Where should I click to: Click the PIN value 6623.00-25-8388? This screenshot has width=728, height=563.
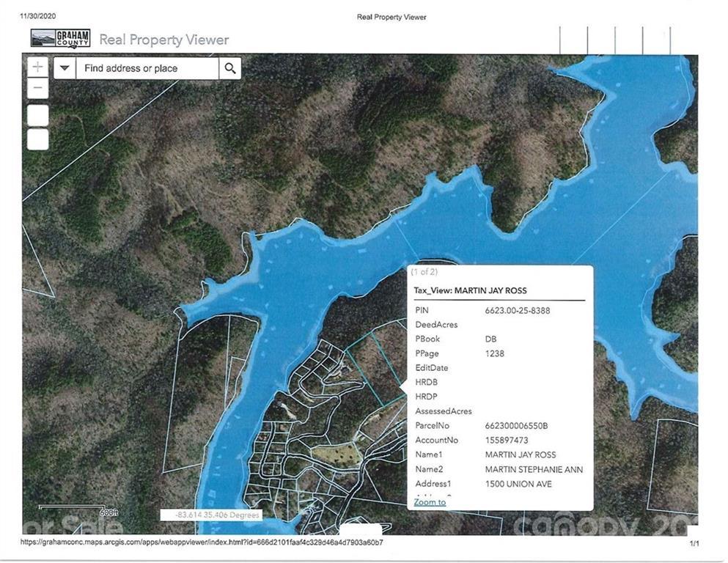pyautogui.click(x=517, y=311)
